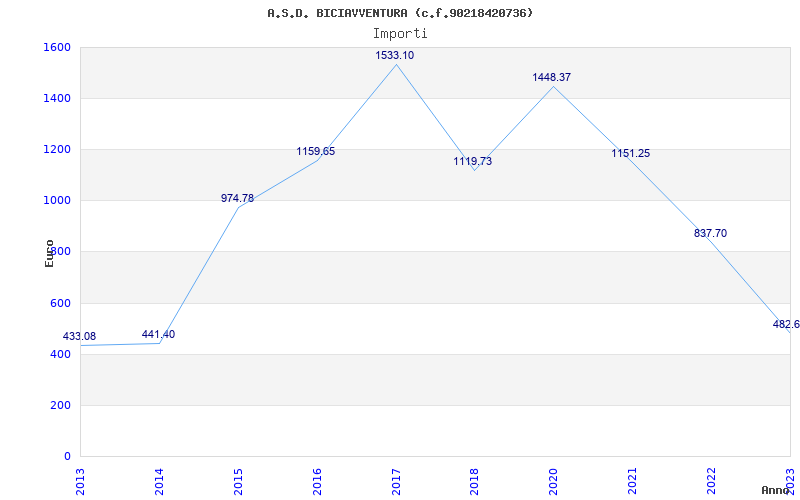
Task: Select the 1000 y-axis tick label
Action: click(x=58, y=201)
